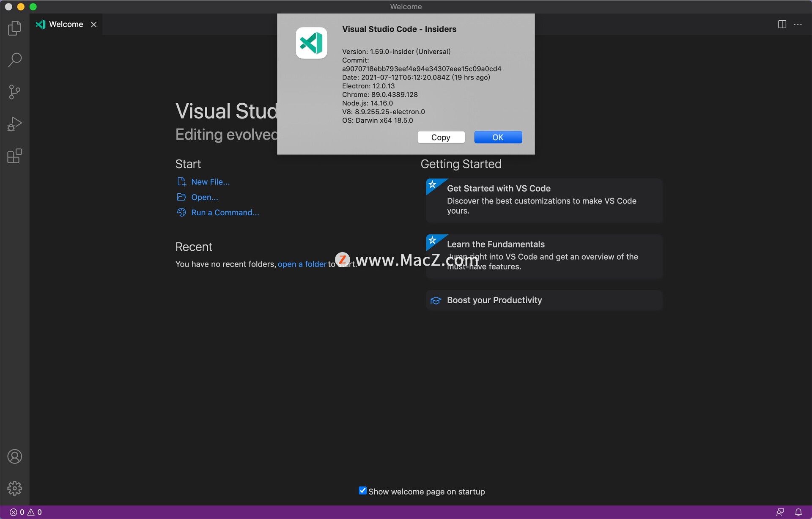Image resolution: width=812 pixels, height=519 pixels.
Task: Click the command palette icon beside Run a Command
Action: pos(181,212)
